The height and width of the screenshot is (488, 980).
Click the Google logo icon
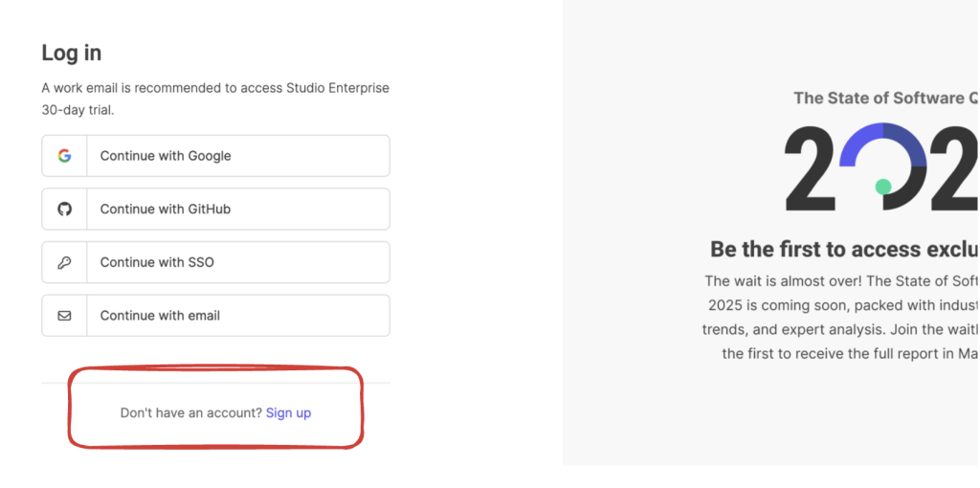[64, 156]
